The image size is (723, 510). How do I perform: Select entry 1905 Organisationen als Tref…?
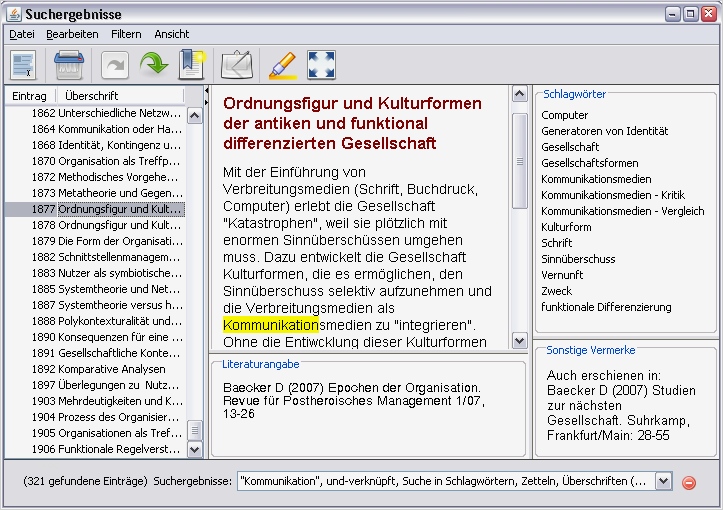pos(95,433)
